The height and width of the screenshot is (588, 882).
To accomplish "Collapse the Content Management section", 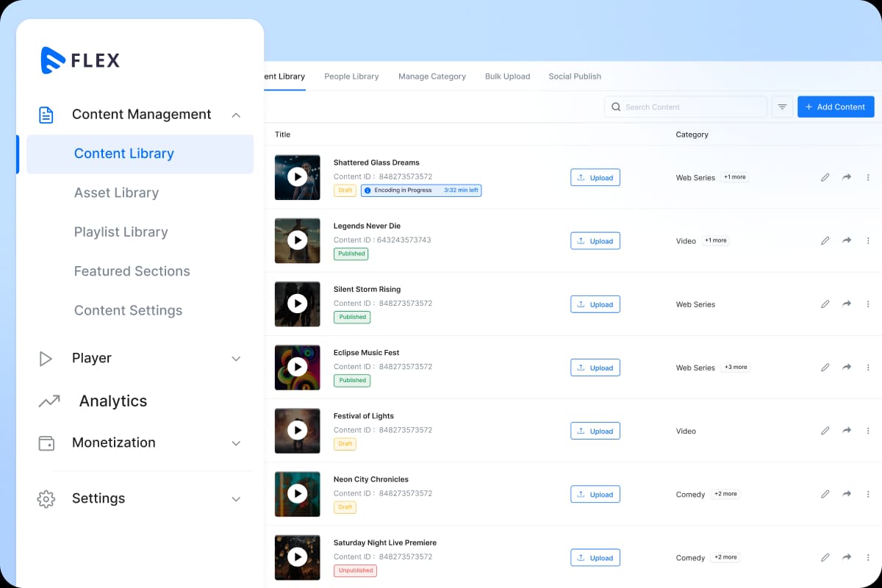I will (x=236, y=115).
